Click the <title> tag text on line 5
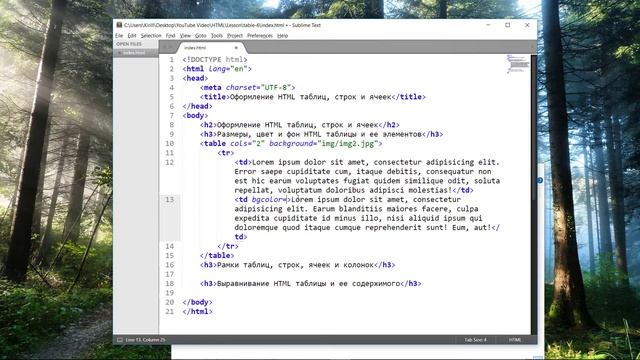Screen dimensions: 640x360 (215, 97)
